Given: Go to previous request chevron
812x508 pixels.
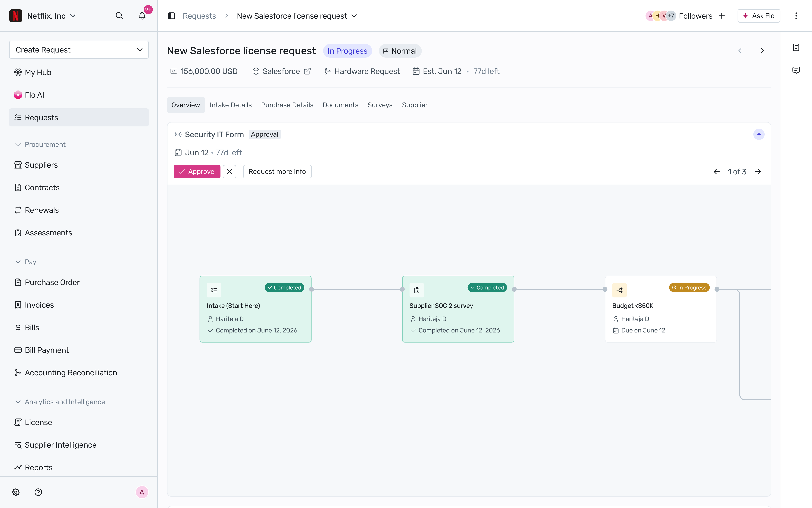Looking at the screenshot, I should (x=740, y=51).
